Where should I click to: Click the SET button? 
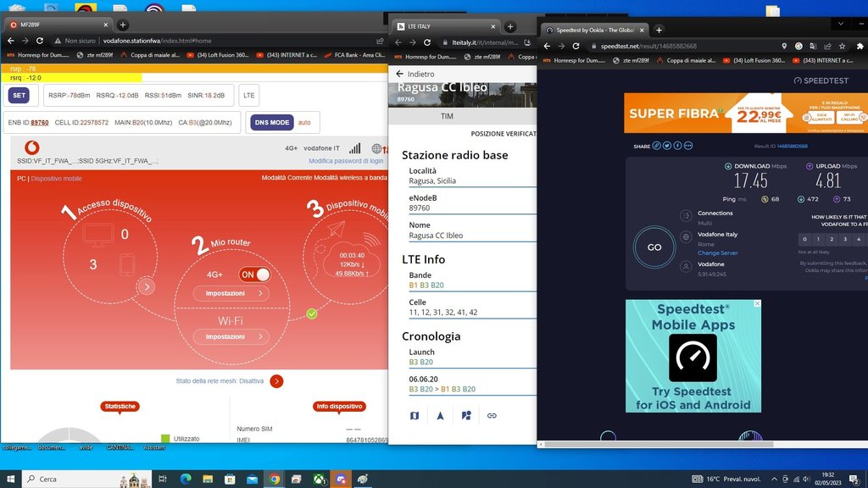(19, 95)
